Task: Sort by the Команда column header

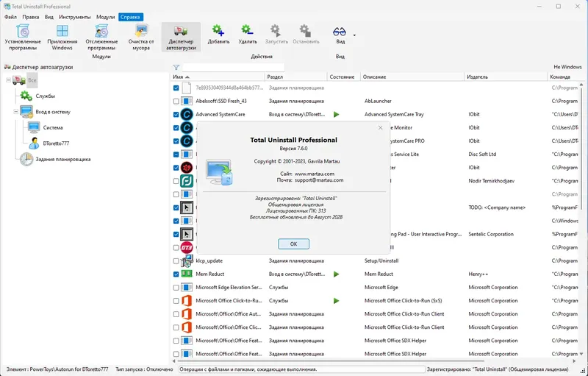Action: click(563, 77)
